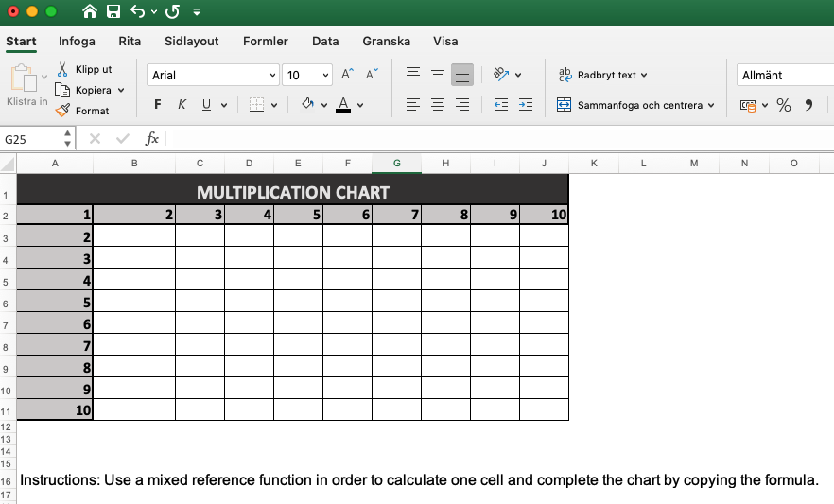The width and height of the screenshot is (834, 504).
Task: Open Insert Function with fx icon
Action: (151, 139)
